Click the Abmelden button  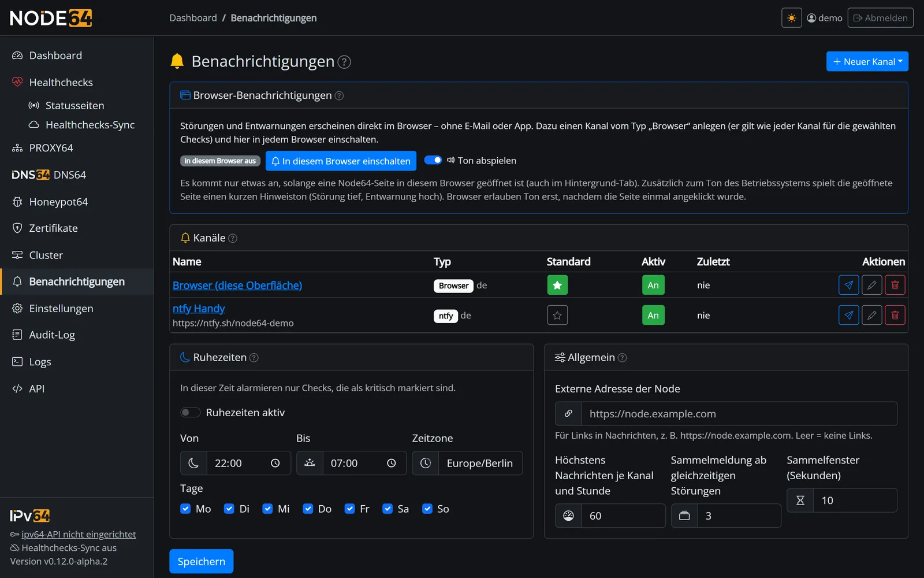[880, 18]
